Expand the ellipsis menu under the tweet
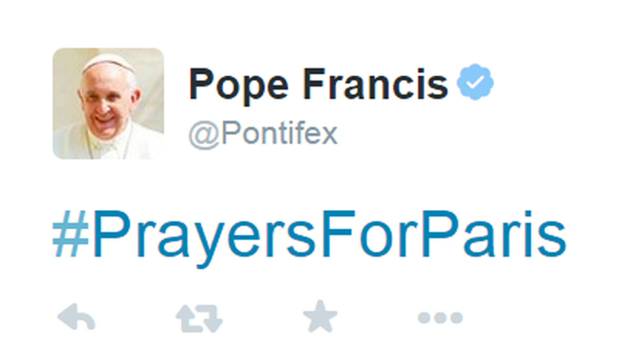644x362 pixels. (x=440, y=317)
